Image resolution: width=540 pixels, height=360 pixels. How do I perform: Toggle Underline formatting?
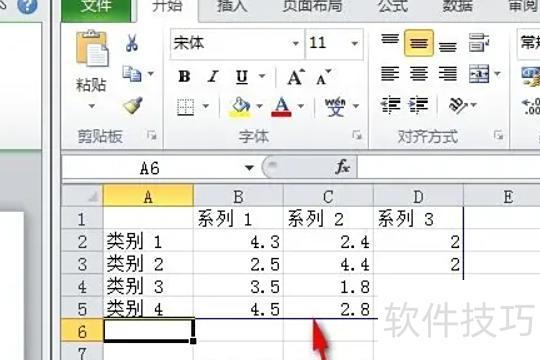tap(242, 76)
